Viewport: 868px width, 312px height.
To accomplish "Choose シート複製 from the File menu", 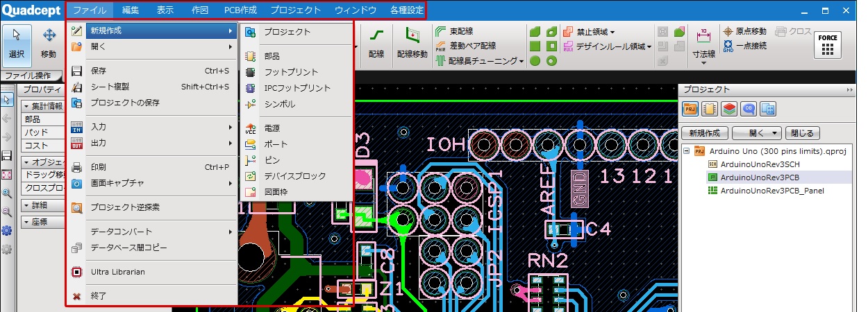I will pyautogui.click(x=153, y=87).
